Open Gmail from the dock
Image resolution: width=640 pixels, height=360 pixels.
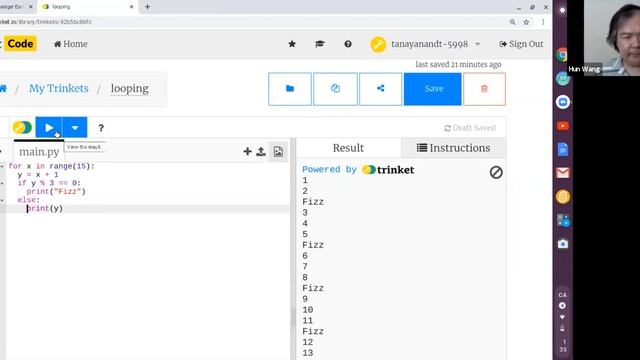coord(563,173)
